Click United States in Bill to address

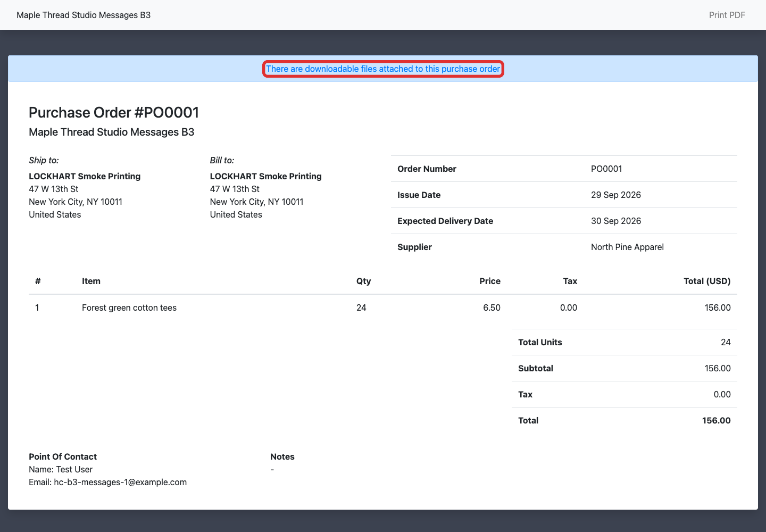click(x=236, y=214)
